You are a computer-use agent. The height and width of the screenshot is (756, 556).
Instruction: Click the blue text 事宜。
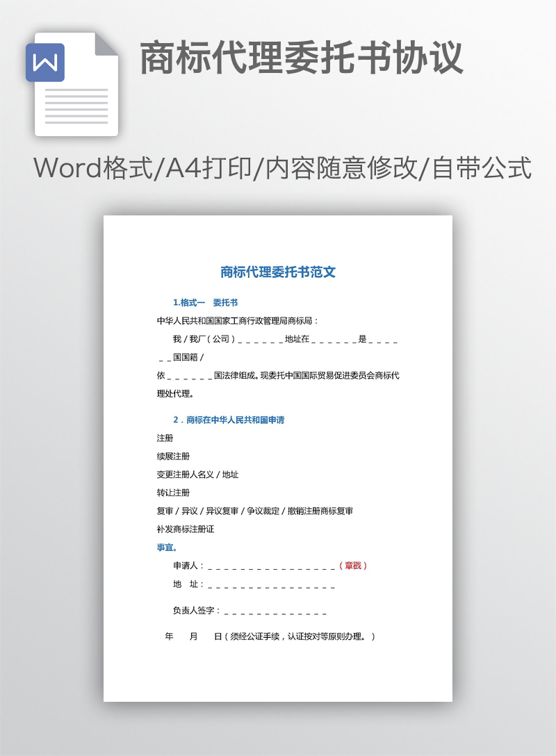pyautogui.click(x=167, y=548)
